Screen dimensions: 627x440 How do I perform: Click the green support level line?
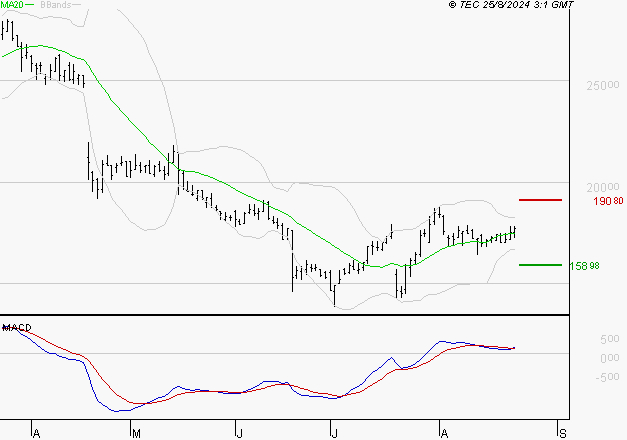(x=540, y=265)
